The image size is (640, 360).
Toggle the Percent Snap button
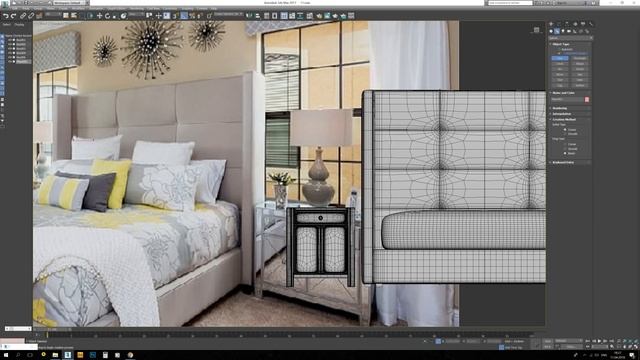tap(192, 16)
